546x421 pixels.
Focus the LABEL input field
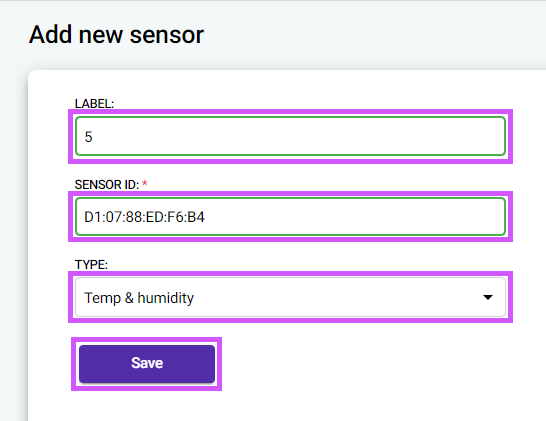tap(290, 136)
